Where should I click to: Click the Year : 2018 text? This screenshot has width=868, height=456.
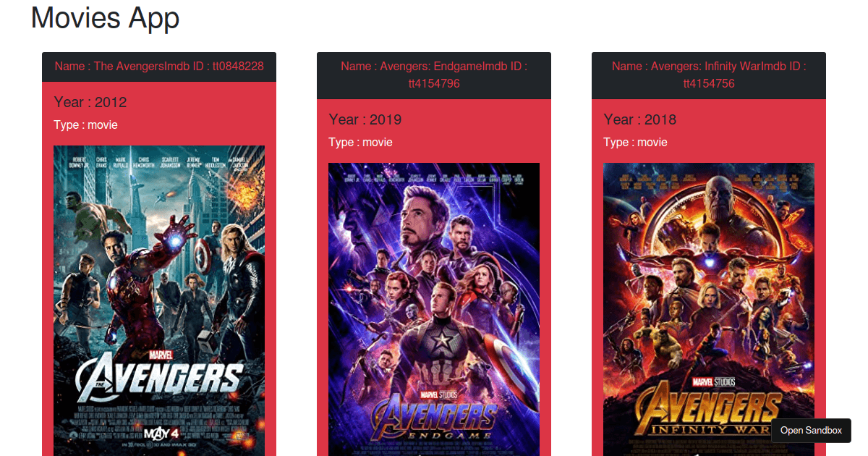pyautogui.click(x=640, y=119)
